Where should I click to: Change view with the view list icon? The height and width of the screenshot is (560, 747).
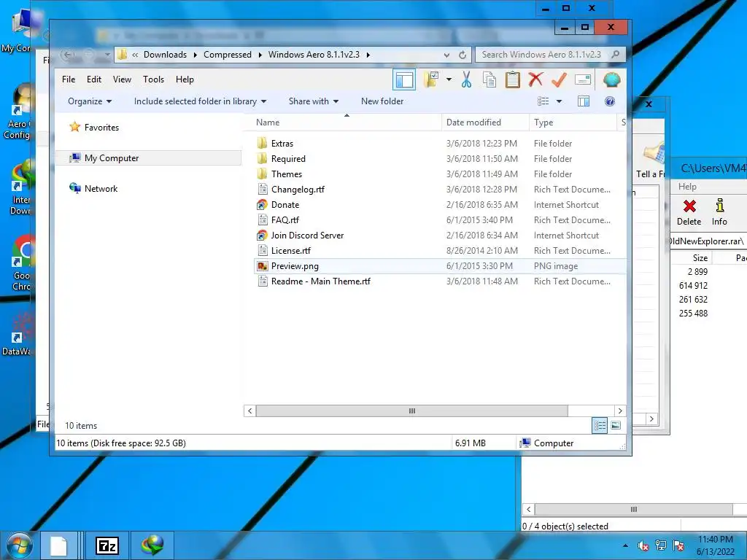(x=543, y=101)
